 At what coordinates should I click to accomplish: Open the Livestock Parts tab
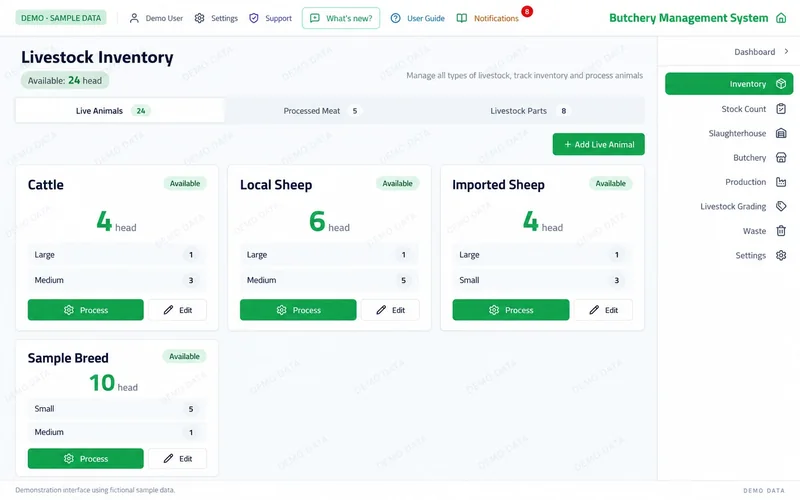click(x=530, y=111)
